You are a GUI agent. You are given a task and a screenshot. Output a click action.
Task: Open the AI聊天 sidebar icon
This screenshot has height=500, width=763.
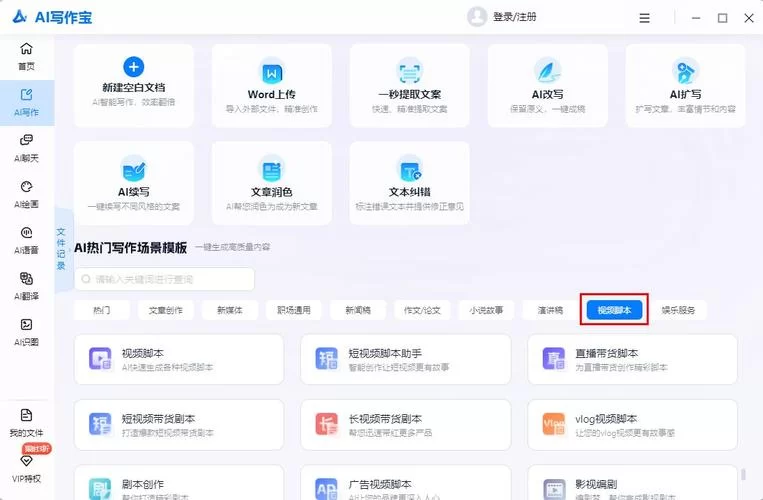pos(26,141)
